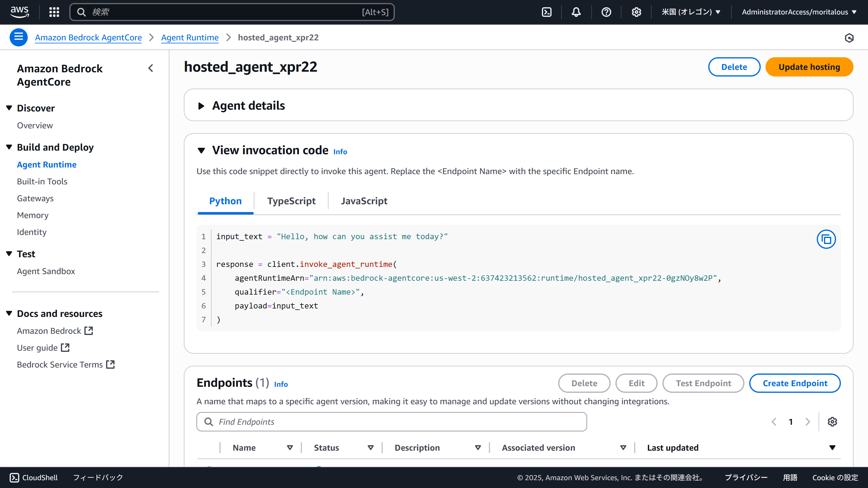The width and height of the screenshot is (868, 488).
Task: Collapse the AgentCore side panel with the chevron
Action: (x=151, y=68)
